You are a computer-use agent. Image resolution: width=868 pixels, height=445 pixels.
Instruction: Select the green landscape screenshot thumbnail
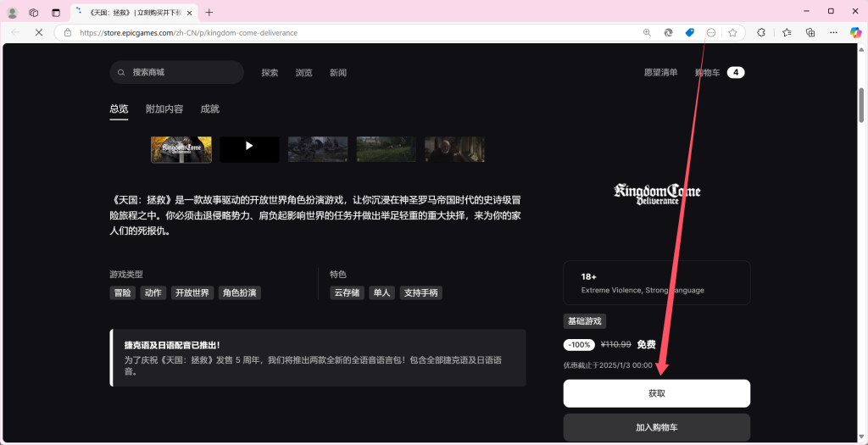pos(387,149)
